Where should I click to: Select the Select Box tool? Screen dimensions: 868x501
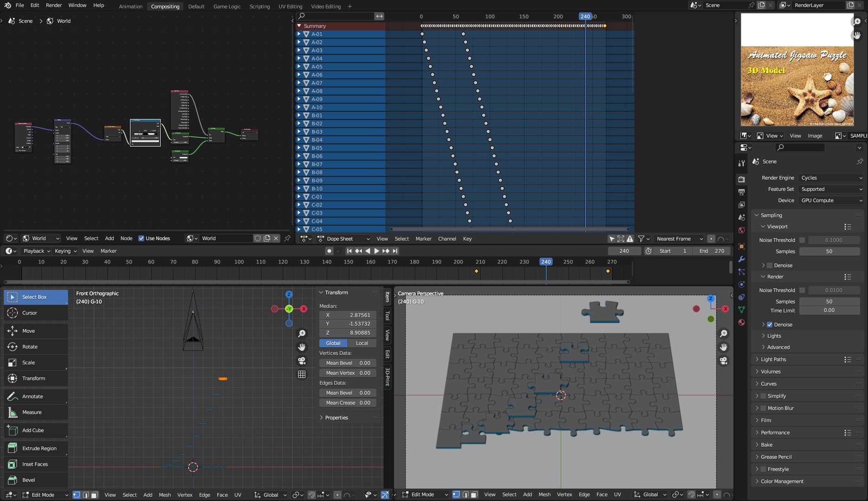[x=36, y=297]
